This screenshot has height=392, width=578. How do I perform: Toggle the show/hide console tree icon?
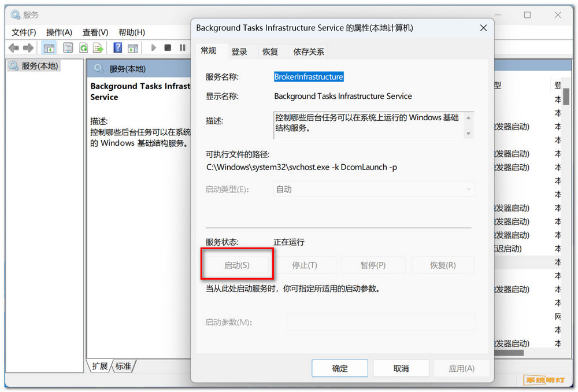pyautogui.click(x=49, y=48)
